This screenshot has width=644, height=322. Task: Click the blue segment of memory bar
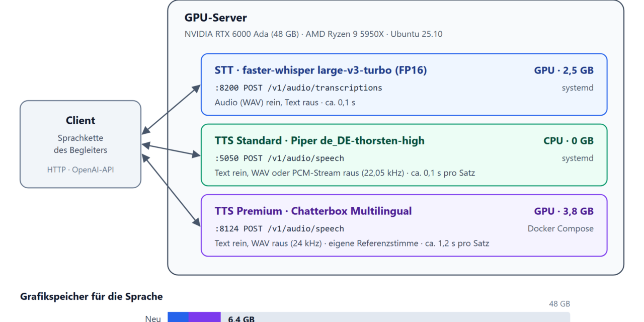click(x=178, y=317)
